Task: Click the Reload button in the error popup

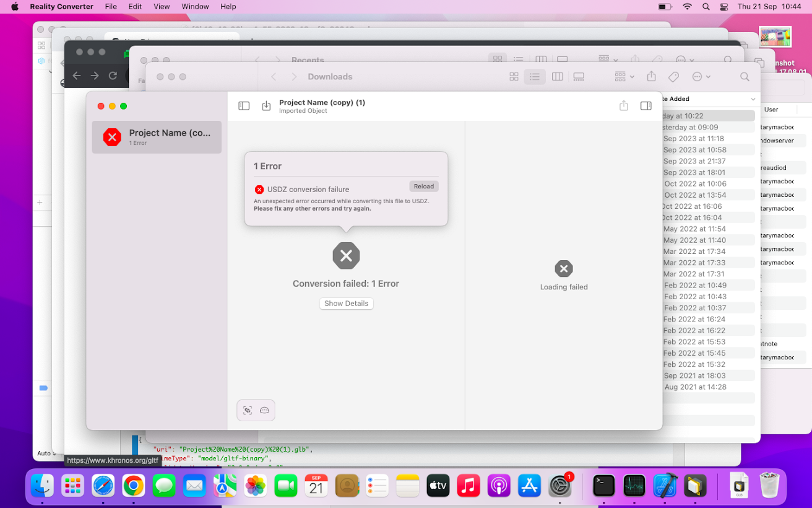Action: (424, 186)
